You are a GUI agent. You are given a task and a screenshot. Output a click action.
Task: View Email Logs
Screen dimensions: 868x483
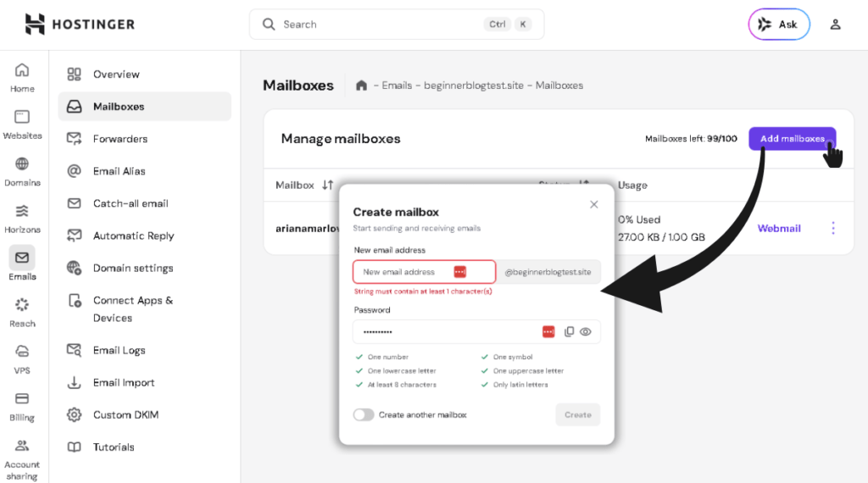click(145, 350)
